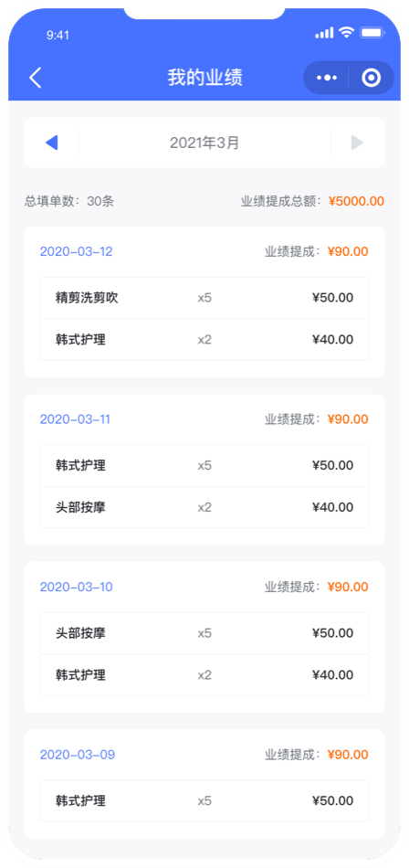The image size is (409, 868).
Task: Tap the back arrow in header
Action: click(36, 78)
